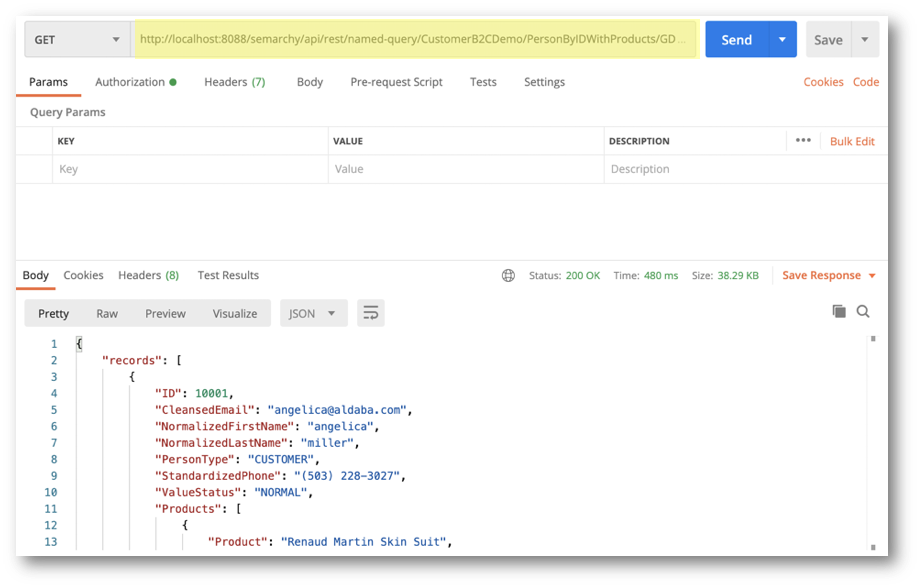Click the Send button
The width and height of the screenshot is (919, 587).
736,38
